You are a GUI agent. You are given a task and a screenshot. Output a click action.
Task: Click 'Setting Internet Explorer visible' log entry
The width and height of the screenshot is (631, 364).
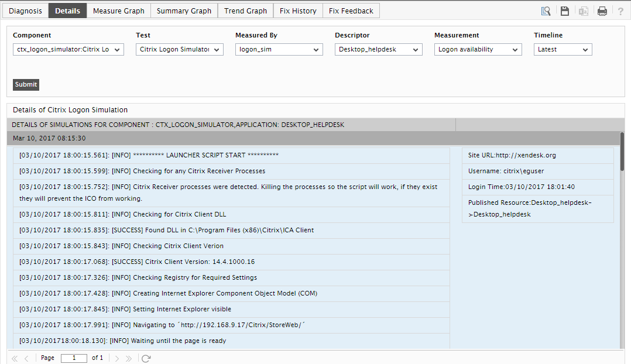pyautogui.click(x=231, y=310)
